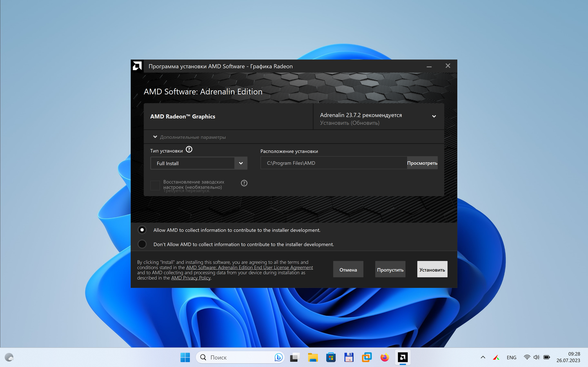Open the clock and date panel
Screen dimensions: 588x367
(568, 357)
